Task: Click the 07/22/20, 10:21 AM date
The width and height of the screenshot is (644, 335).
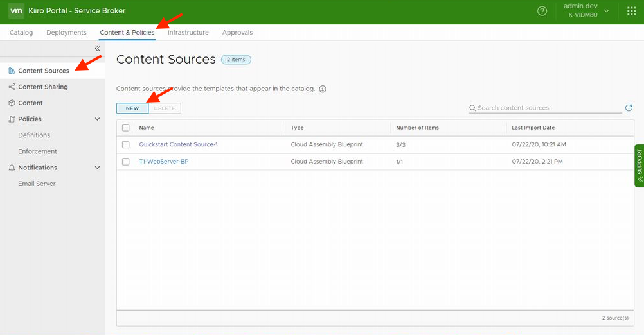Action: pyautogui.click(x=539, y=144)
